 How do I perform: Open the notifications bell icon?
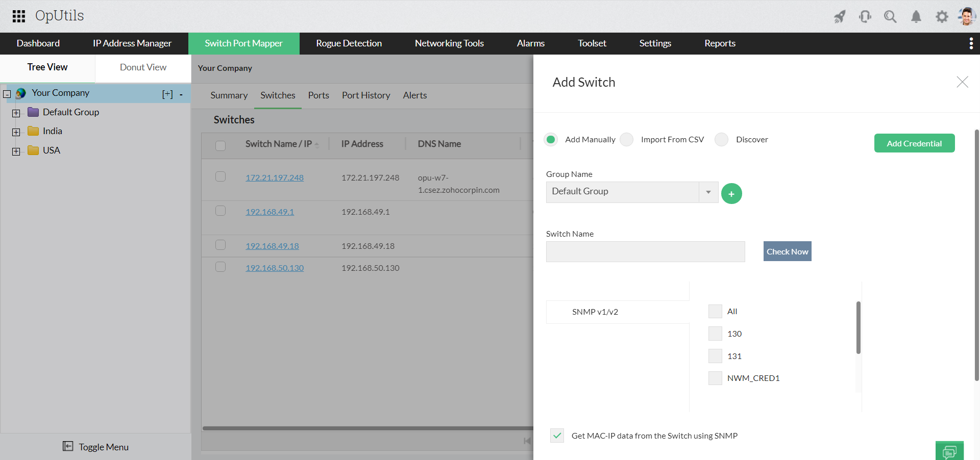(x=916, y=17)
